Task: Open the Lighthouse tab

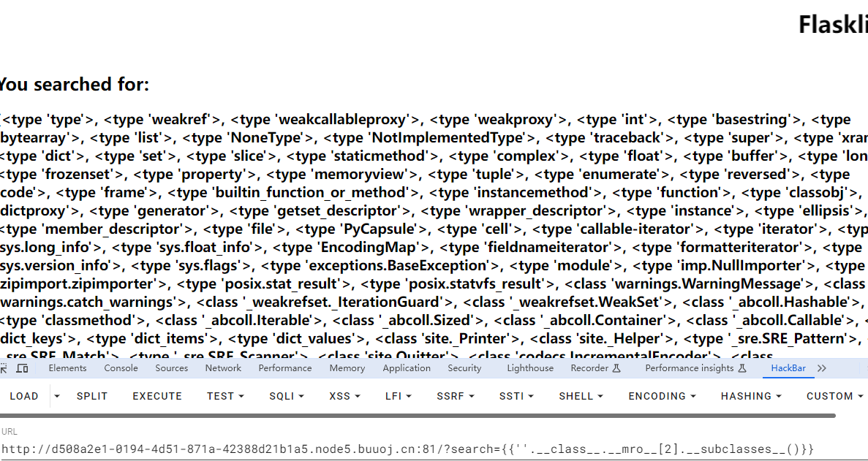Action: pos(530,368)
